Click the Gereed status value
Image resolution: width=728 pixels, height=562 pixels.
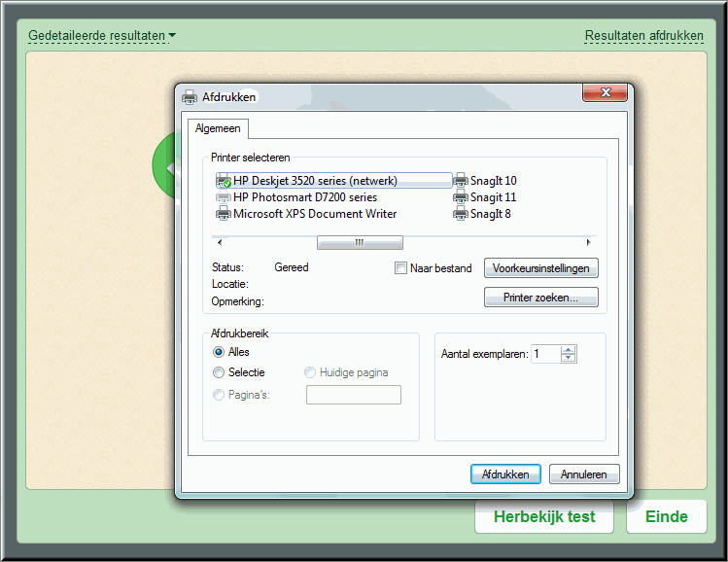point(292,267)
